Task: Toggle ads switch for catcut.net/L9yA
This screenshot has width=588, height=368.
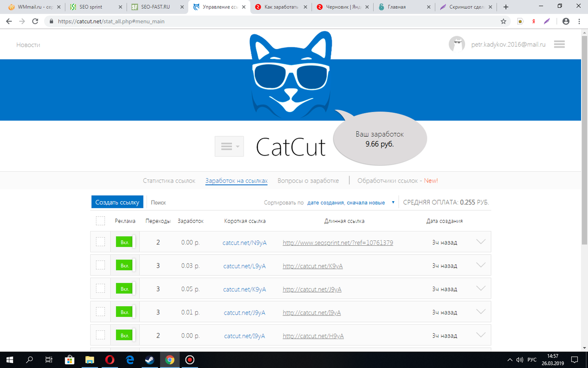Action: [x=125, y=265]
